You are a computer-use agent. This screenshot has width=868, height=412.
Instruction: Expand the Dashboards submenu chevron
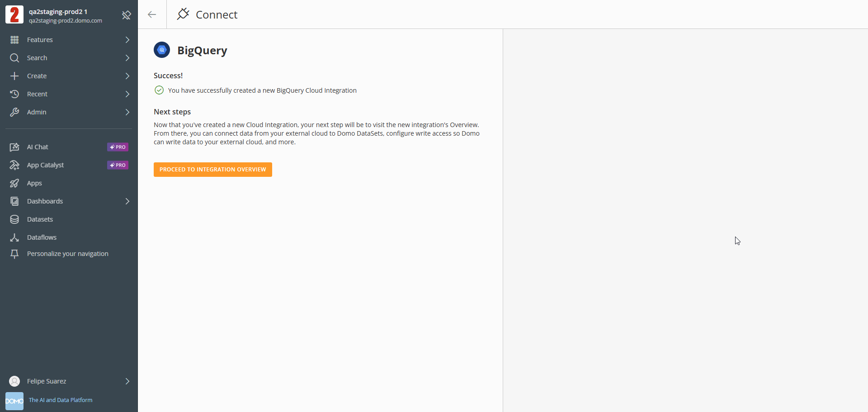coord(127,201)
